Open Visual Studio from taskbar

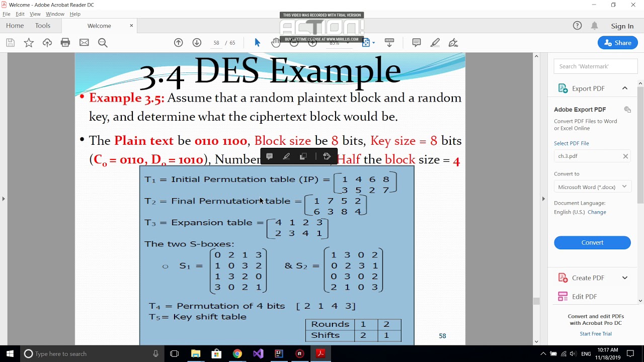tap(258, 353)
